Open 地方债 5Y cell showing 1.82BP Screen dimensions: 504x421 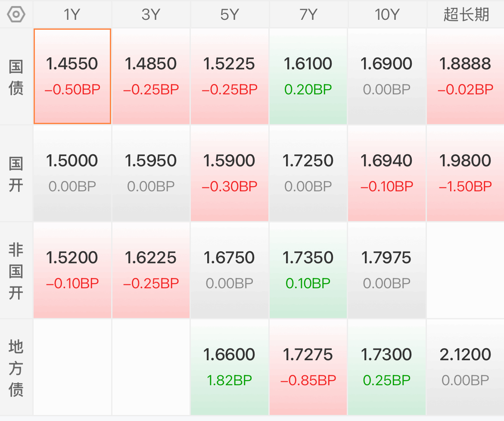coord(230,367)
